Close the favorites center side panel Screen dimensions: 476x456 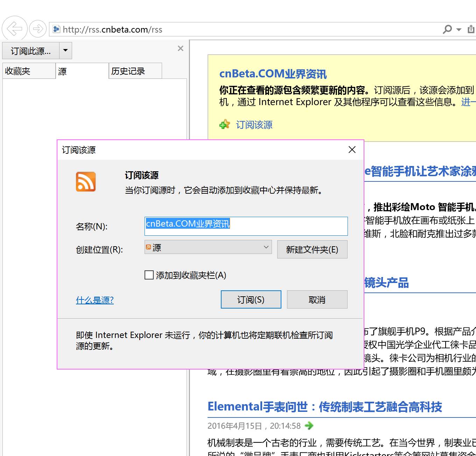[181, 48]
